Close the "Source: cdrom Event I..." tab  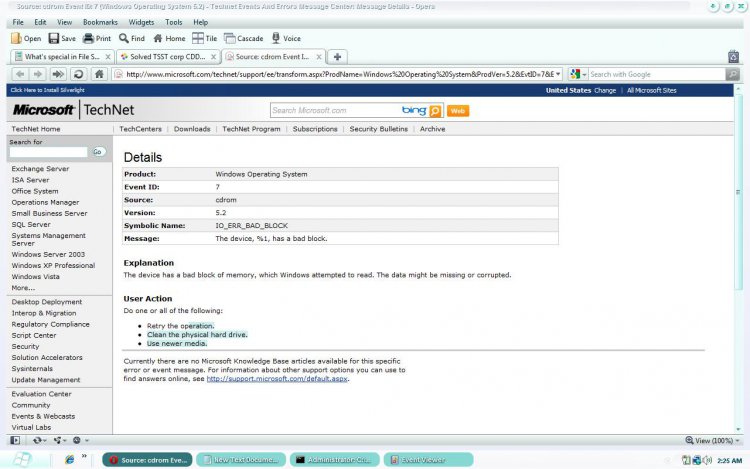coord(319,57)
